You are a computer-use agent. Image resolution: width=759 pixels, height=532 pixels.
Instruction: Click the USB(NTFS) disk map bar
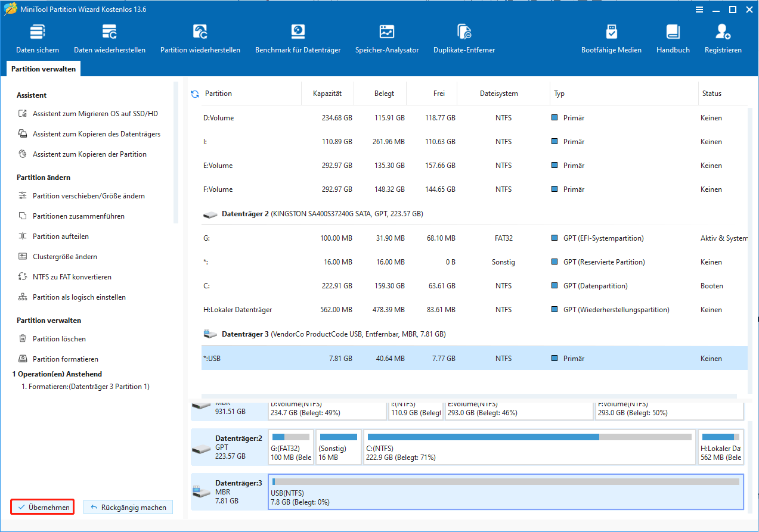click(506, 492)
